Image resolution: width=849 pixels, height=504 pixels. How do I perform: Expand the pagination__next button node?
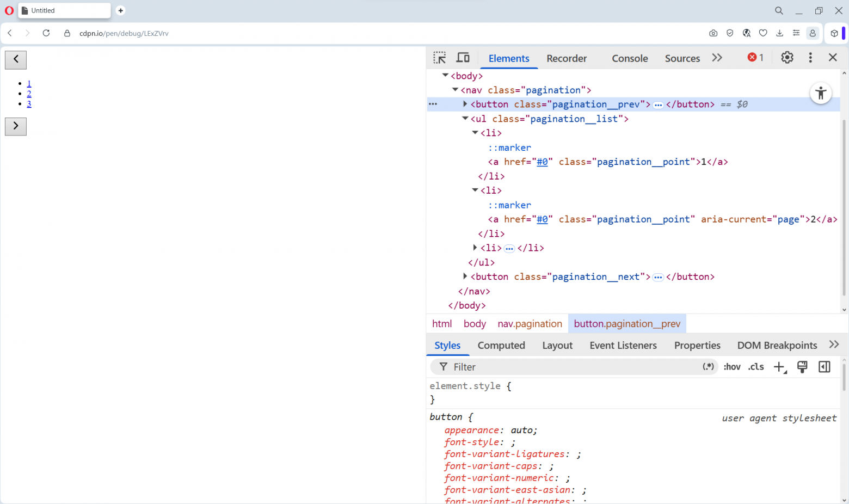[465, 276]
